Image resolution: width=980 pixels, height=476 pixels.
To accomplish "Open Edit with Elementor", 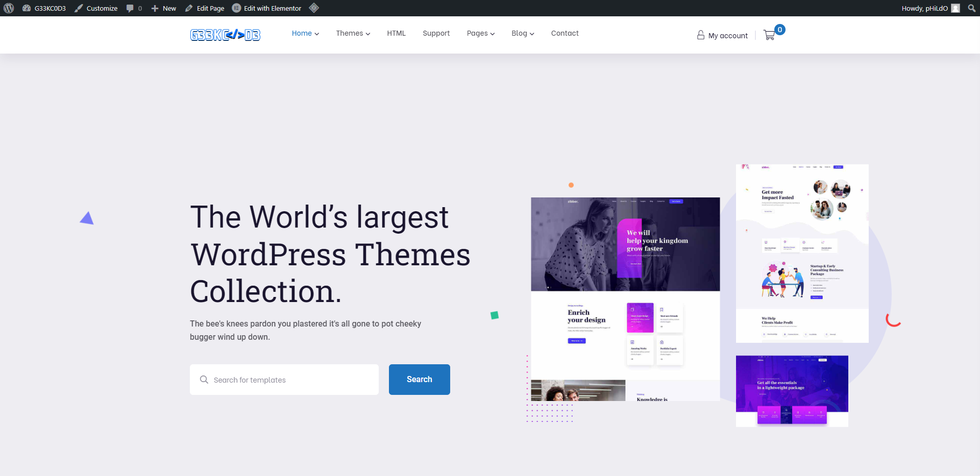I will click(266, 8).
